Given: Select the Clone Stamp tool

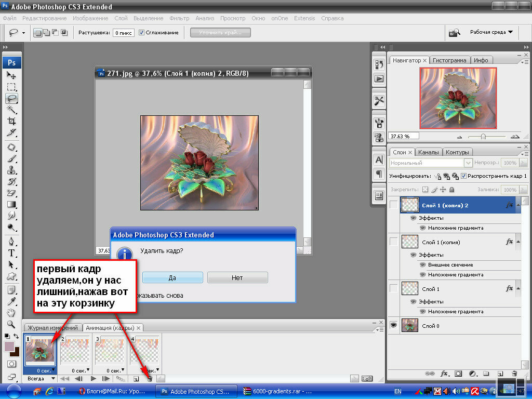Looking at the screenshot, I should point(11,170).
